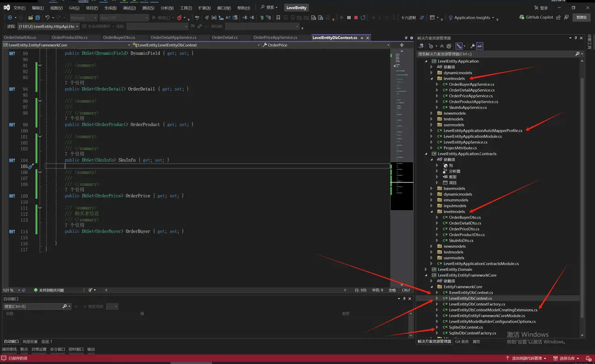595x364 pixels.
Task: Select SqliteDbContext.cs in Solution Explorer
Action: 466,327
